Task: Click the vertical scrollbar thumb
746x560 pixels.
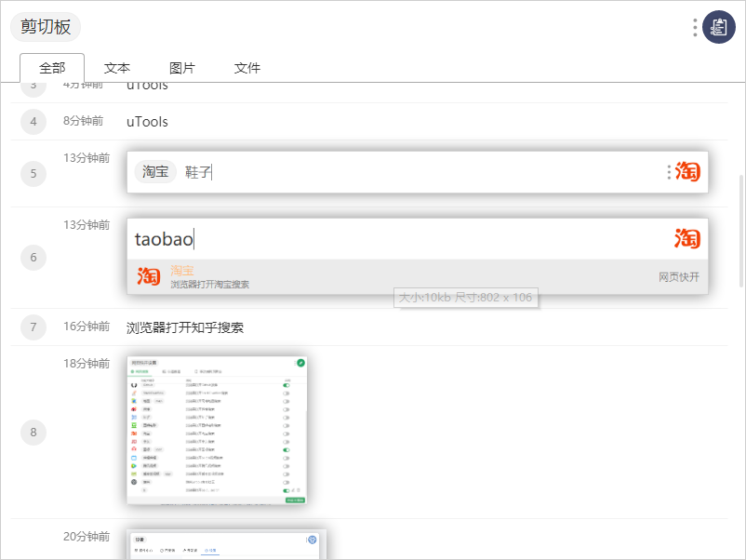Action: [741, 232]
